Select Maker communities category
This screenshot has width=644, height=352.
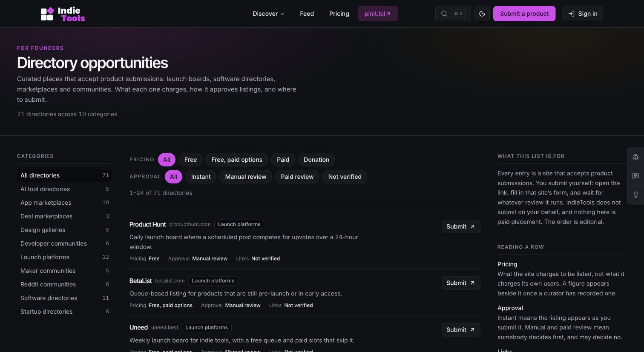point(65,271)
